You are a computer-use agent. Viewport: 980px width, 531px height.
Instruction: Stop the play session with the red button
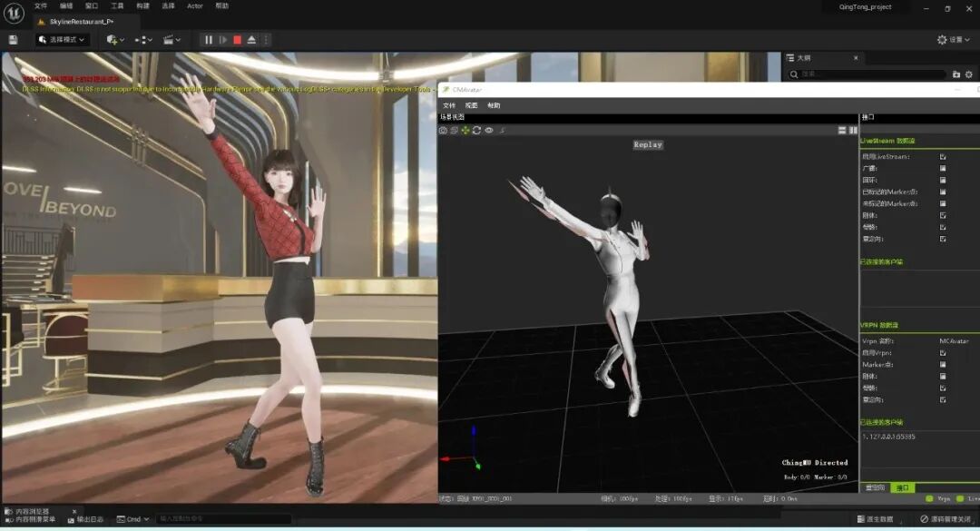coord(238,40)
